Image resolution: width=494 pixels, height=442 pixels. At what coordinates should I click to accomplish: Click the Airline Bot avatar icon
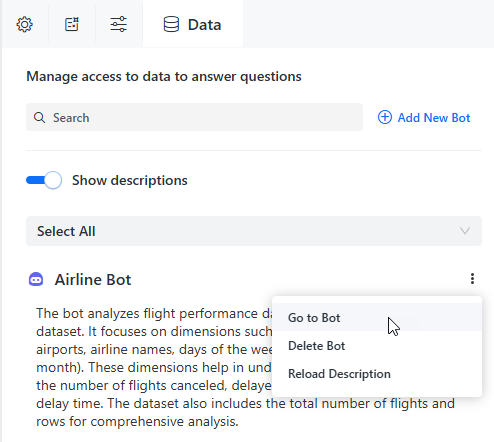pos(36,279)
